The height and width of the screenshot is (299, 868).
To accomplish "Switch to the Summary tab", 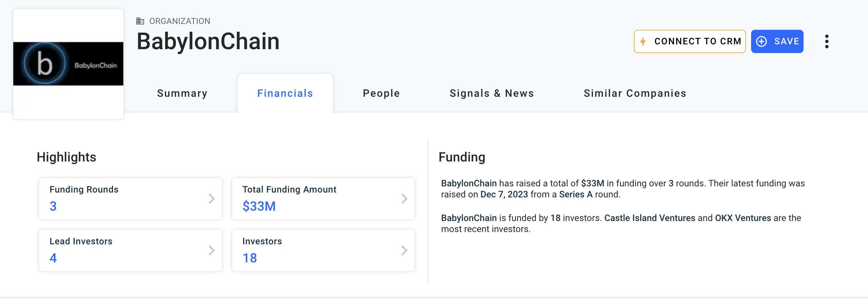I will [x=182, y=93].
